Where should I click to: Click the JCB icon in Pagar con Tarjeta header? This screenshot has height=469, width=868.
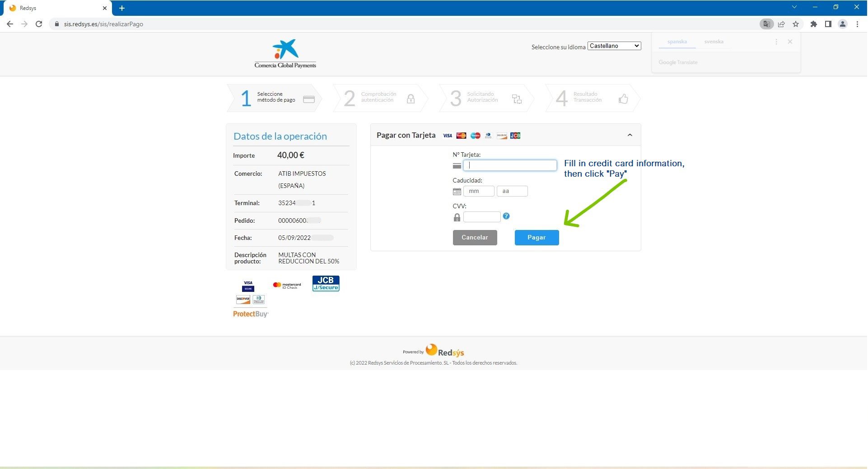click(515, 136)
